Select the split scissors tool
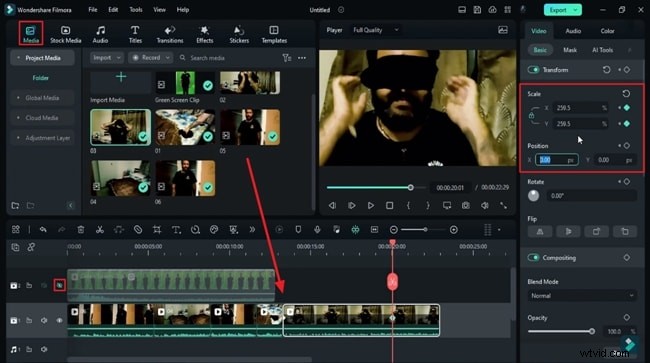Screen dimensions: 650x363 point(100,230)
